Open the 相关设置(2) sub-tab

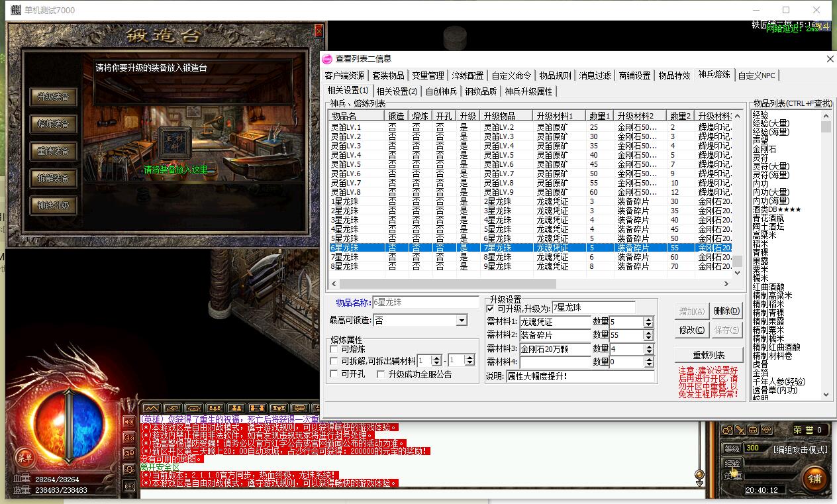pos(397,91)
